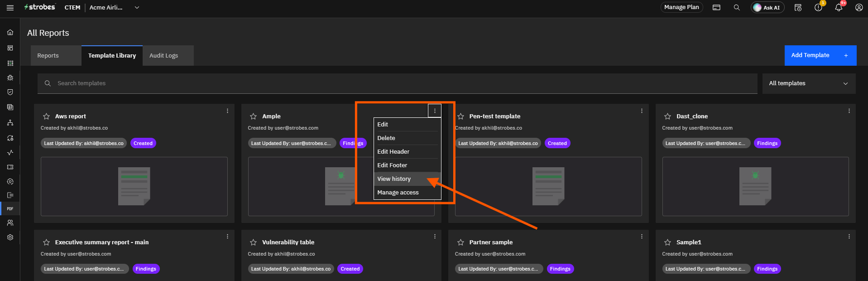
Task: Go to Home from sidebar
Action: pos(10,33)
